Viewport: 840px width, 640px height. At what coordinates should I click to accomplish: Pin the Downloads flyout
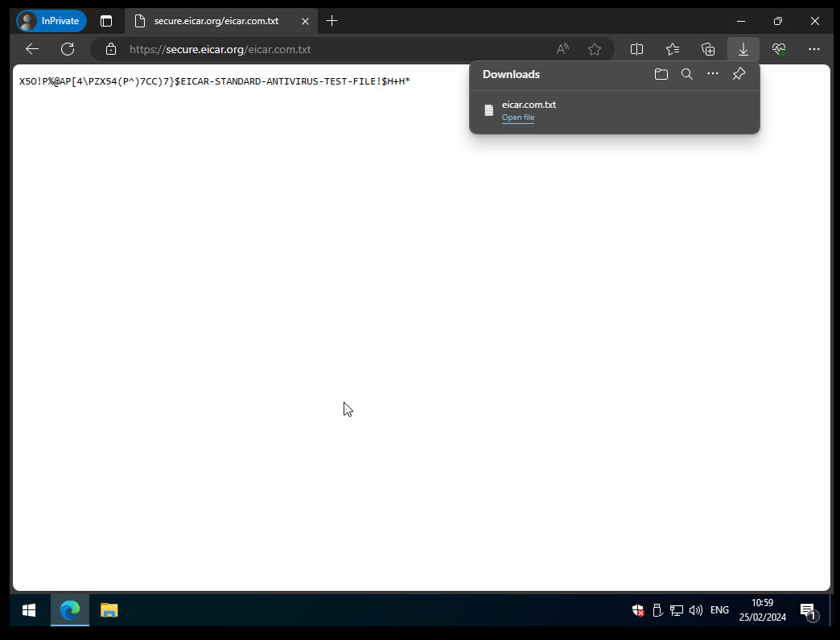(x=738, y=73)
